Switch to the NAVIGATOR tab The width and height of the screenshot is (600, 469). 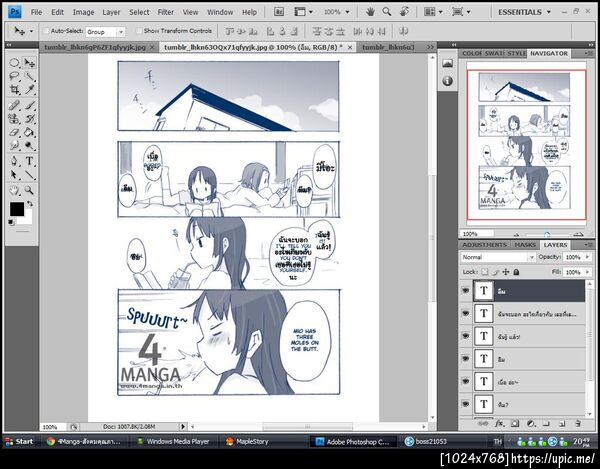click(x=549, y=54)
